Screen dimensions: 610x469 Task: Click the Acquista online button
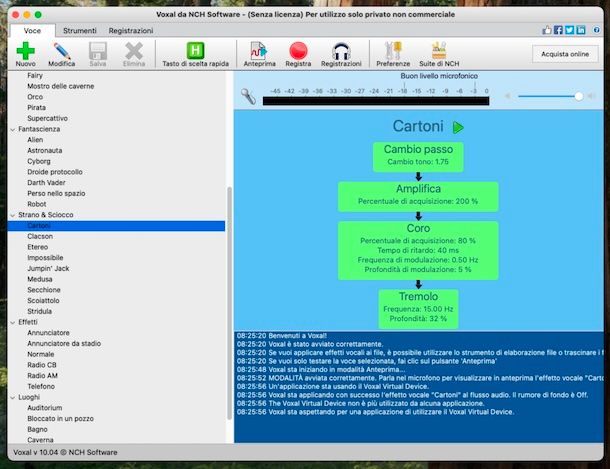565,54
